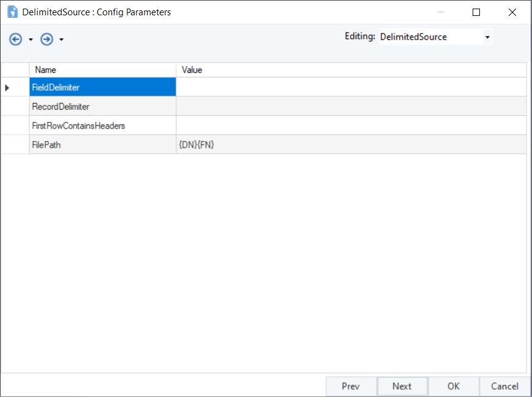Click the Name column header
532x397 pixels.
pos(102,70)
